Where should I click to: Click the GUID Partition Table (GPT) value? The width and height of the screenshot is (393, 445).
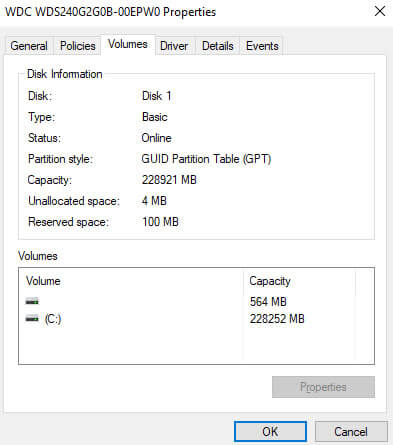206,159
